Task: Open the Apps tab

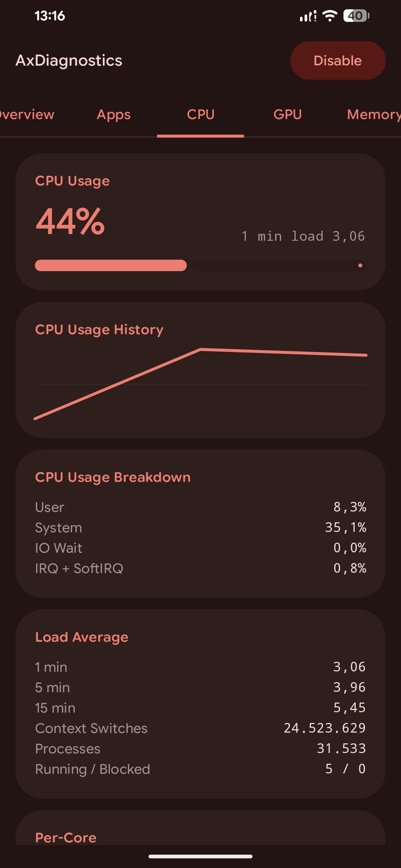Action: 114,114
